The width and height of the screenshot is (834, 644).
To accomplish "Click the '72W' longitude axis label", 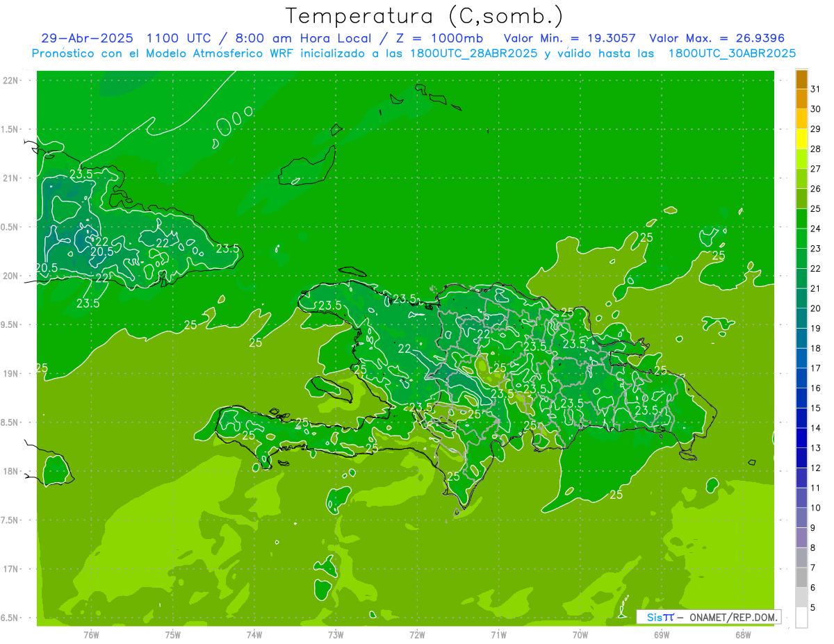I will (x=417, y=635).
